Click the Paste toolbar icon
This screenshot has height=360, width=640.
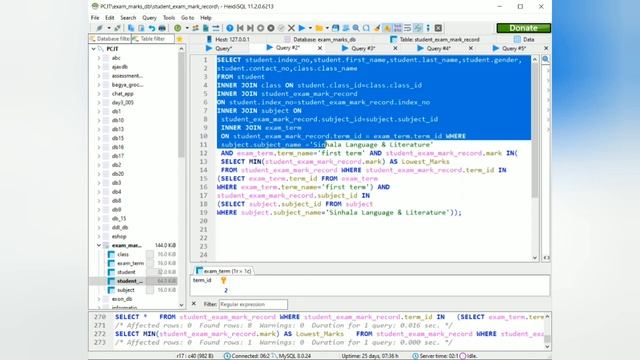pyautogui.click(x=141, y=28)
